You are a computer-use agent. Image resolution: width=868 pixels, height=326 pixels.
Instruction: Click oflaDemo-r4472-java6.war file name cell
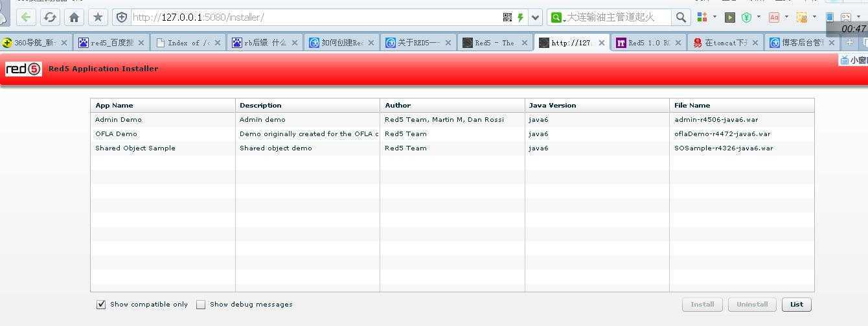coord(722,134)
